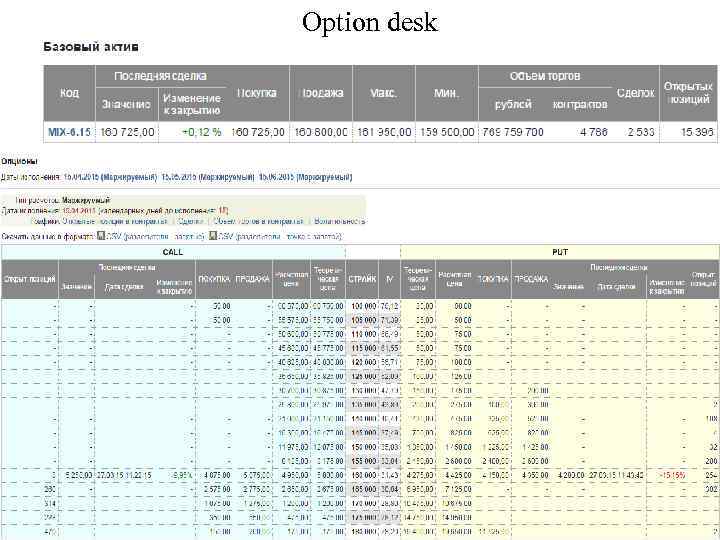This screenshot has height=540, width=720.
Task: Click the 155 000 strike cell
Action: pos(364,461)
